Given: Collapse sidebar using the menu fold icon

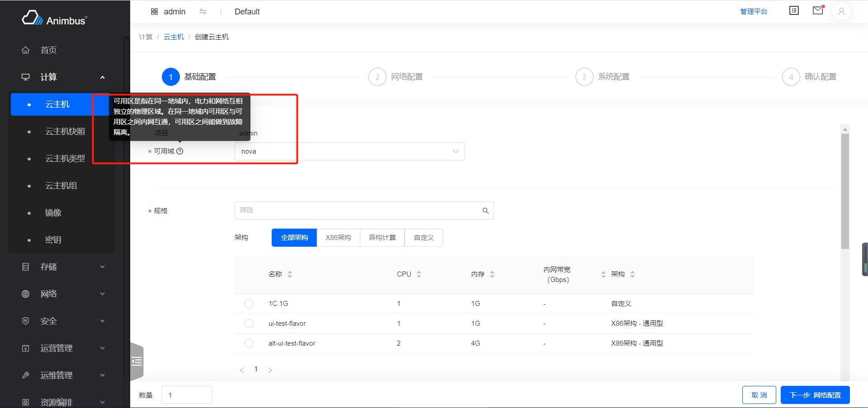Looking at the screenshot, I should click(x=137, y=361).
